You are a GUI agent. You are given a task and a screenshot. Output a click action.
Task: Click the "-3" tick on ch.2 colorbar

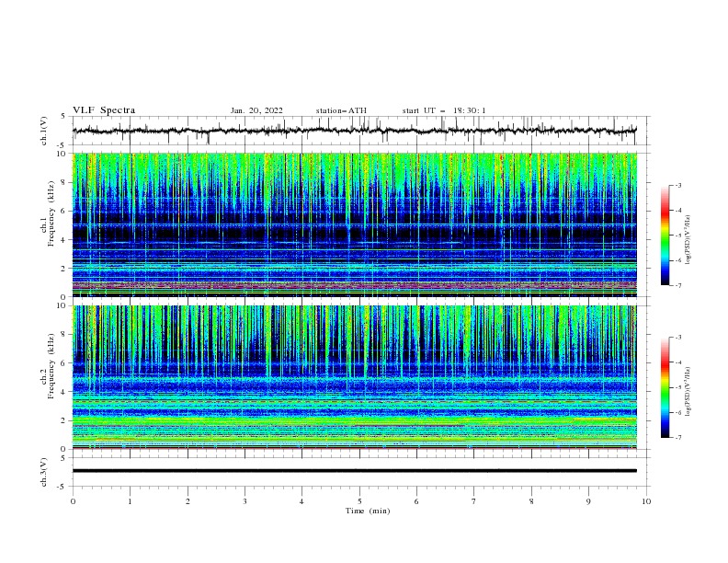tap(677, 338)
